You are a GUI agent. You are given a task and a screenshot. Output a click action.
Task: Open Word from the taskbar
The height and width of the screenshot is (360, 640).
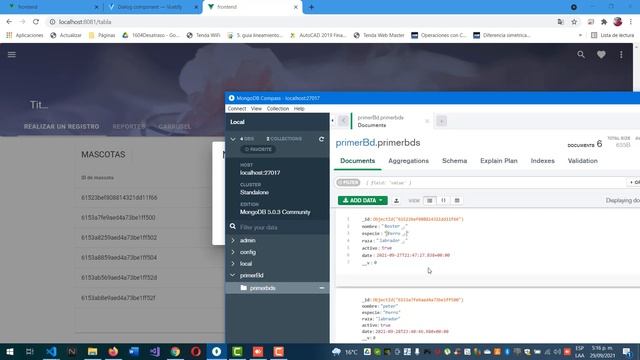coord(134,351)
